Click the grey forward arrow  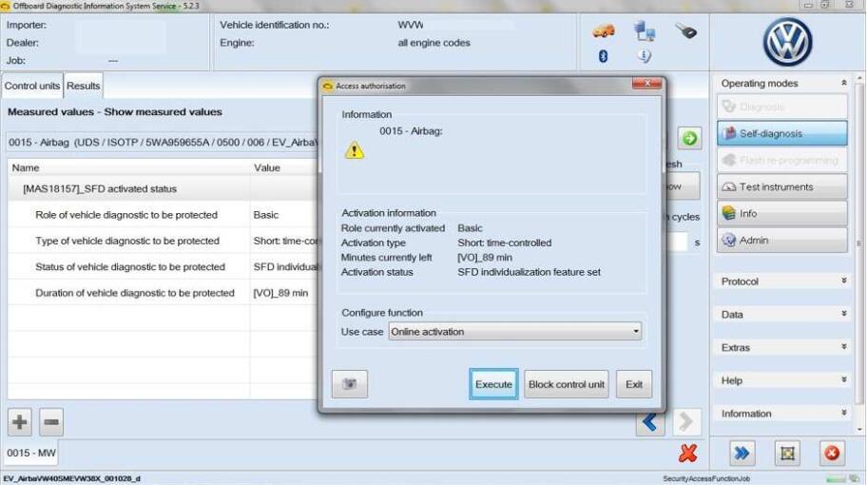point(686,422)
